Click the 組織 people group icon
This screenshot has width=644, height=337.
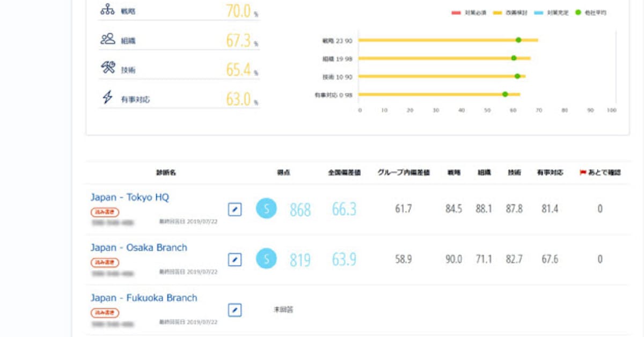click(x=108, y=39)
